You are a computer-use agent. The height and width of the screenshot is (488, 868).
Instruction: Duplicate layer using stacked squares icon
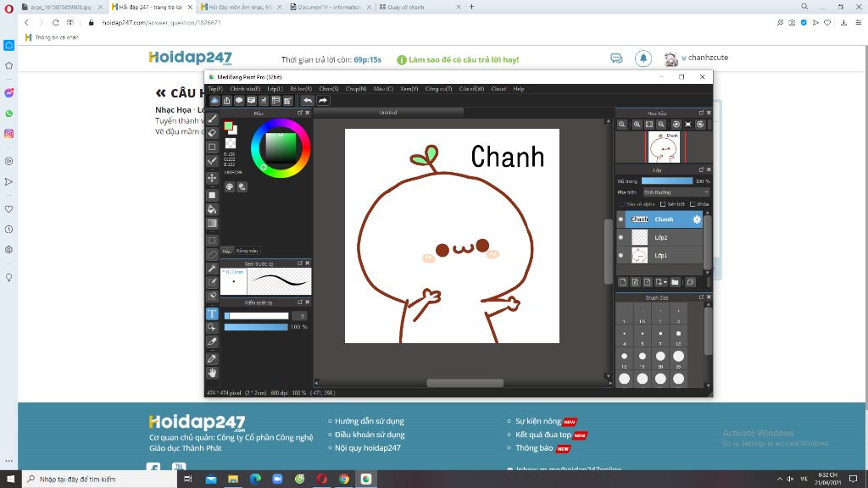coord(690,282)
